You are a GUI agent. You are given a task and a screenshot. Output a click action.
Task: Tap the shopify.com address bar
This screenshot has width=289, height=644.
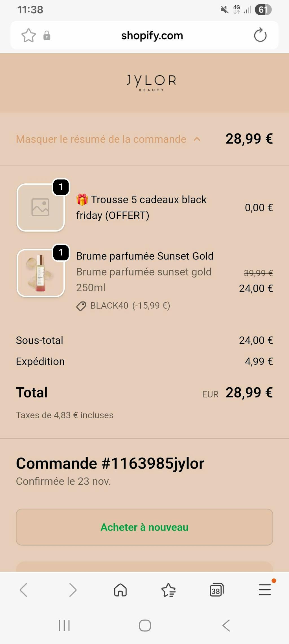click(x=152, y=36)
